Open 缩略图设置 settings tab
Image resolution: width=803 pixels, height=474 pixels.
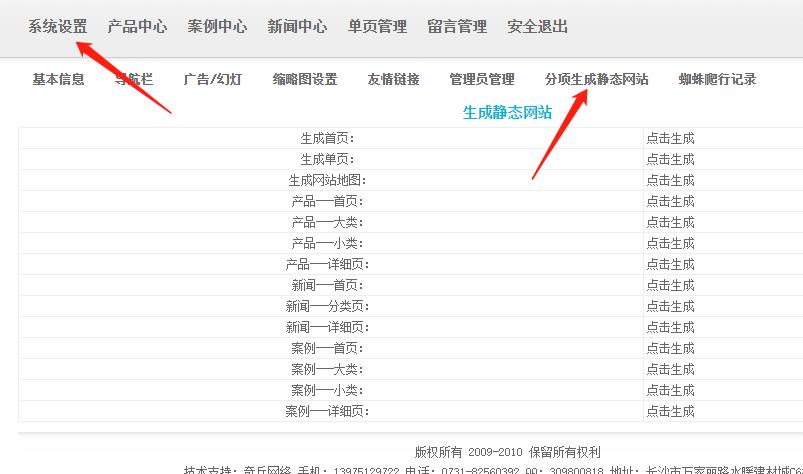(304, 79)
